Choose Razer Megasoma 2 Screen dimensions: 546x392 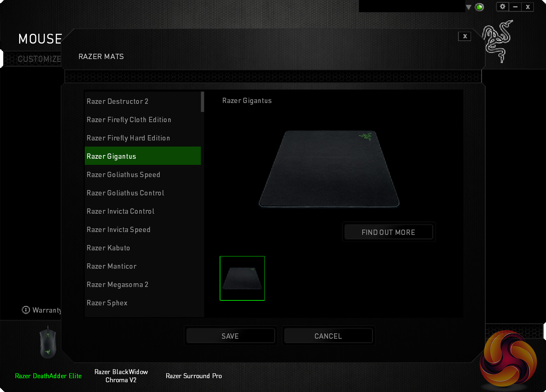[143, 285]
